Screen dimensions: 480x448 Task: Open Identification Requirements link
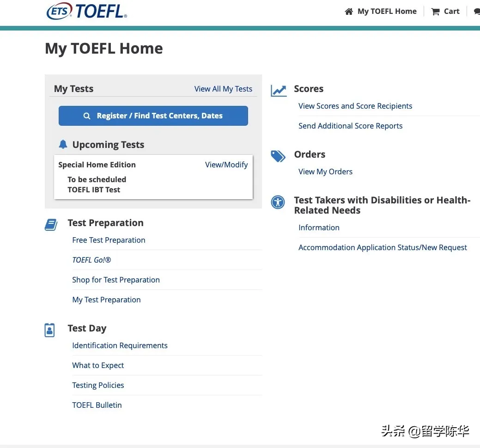click(120, 345)
